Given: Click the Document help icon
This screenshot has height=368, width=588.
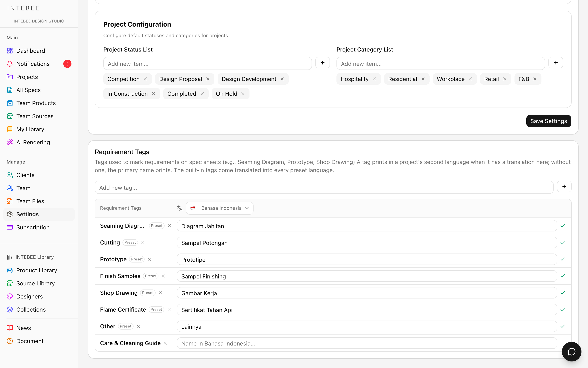Looking at the screenshot, I should [x=10, y=341].
